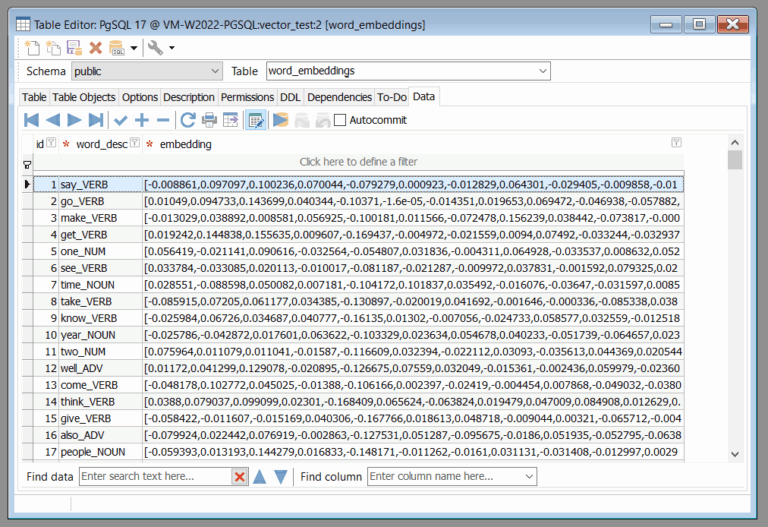Jump to the last record
Screen dimensions: 768x527
95,120
